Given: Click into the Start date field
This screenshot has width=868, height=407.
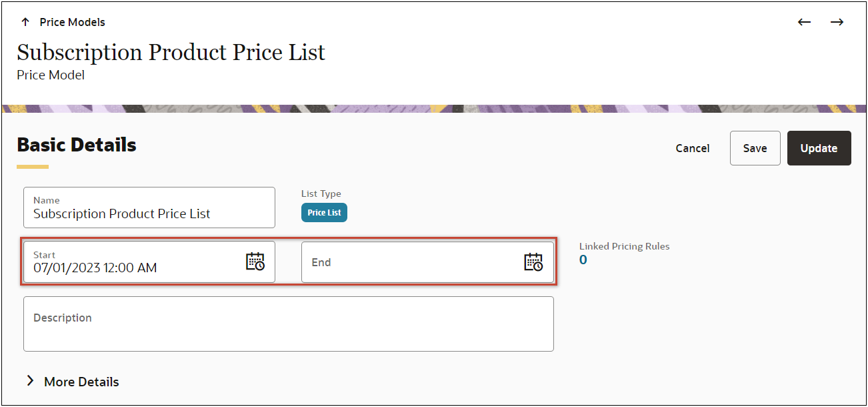Looking at the screenshot, I should 133,268.
